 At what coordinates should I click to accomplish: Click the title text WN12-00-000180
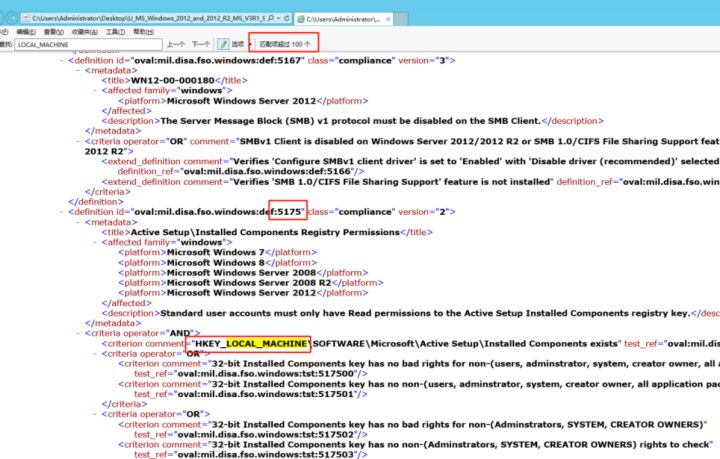(x=173, y=80)
